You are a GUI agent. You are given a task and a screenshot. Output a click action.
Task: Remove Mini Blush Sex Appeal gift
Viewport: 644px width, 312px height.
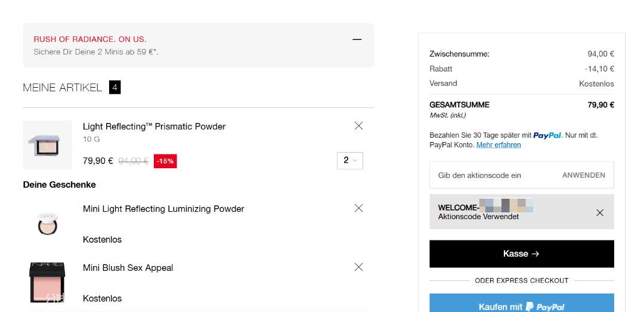tap(358, 267)
